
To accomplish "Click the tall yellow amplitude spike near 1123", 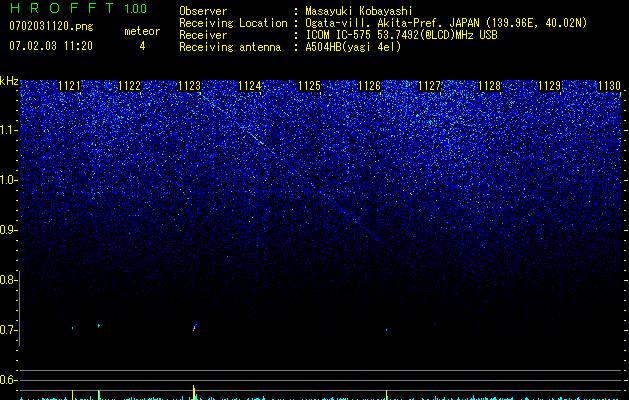I will click(194, 392).
